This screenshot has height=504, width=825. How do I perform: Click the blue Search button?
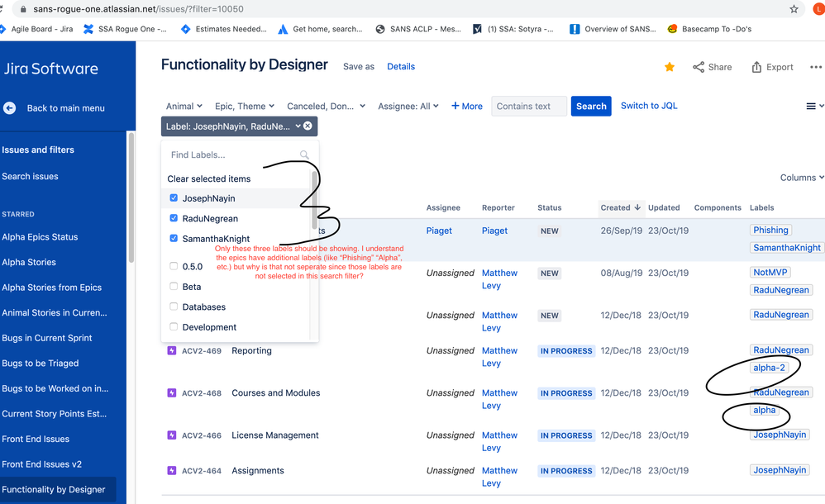tap(591, 106)
